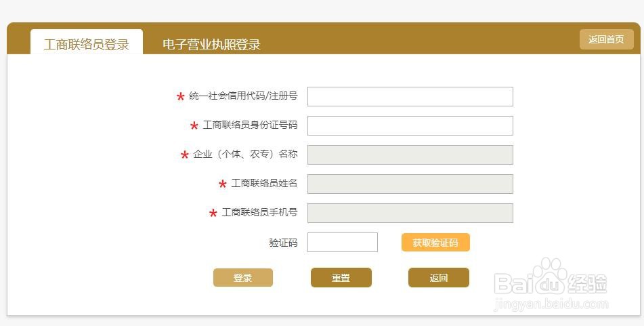This screenshot has width=644, height=326.
Task: Click the 返回 button beside 重置
Action: coord(438,278)
